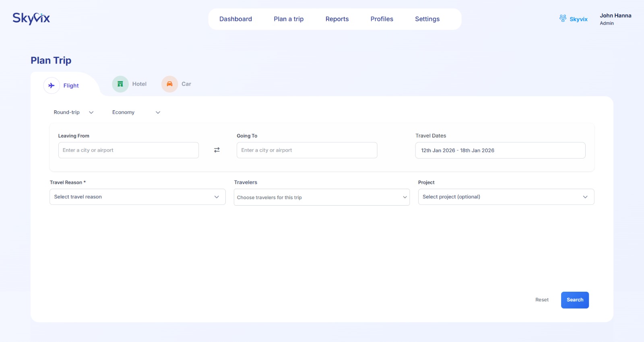Swap the origin and destination fields
This screenshot has width=644, height=342.
(217, 150)
